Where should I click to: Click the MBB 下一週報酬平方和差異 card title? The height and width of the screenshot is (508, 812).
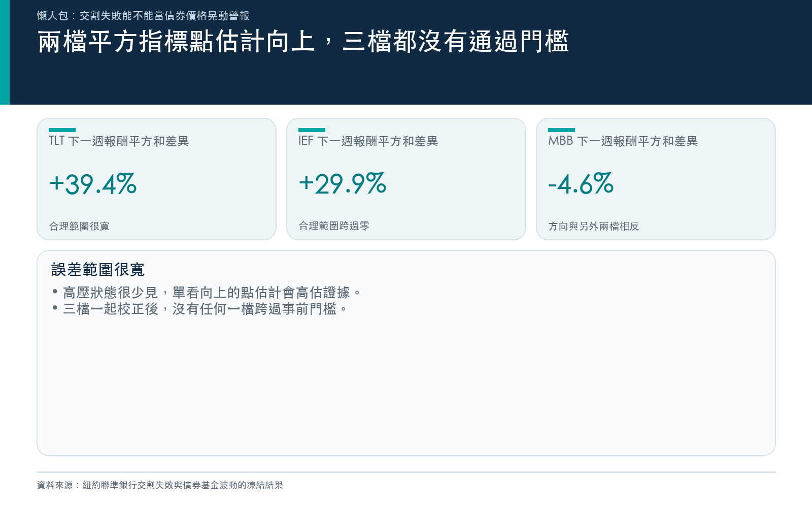tap(623, 141)
